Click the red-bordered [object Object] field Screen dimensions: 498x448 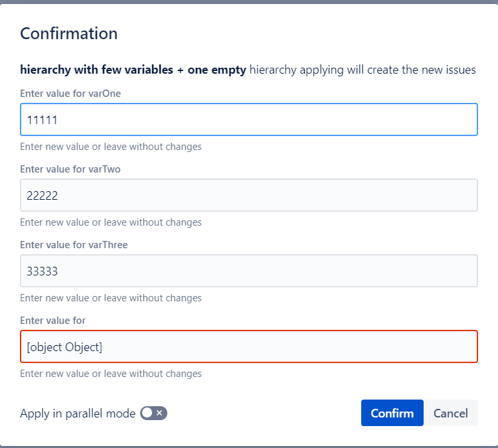point(248,346)
